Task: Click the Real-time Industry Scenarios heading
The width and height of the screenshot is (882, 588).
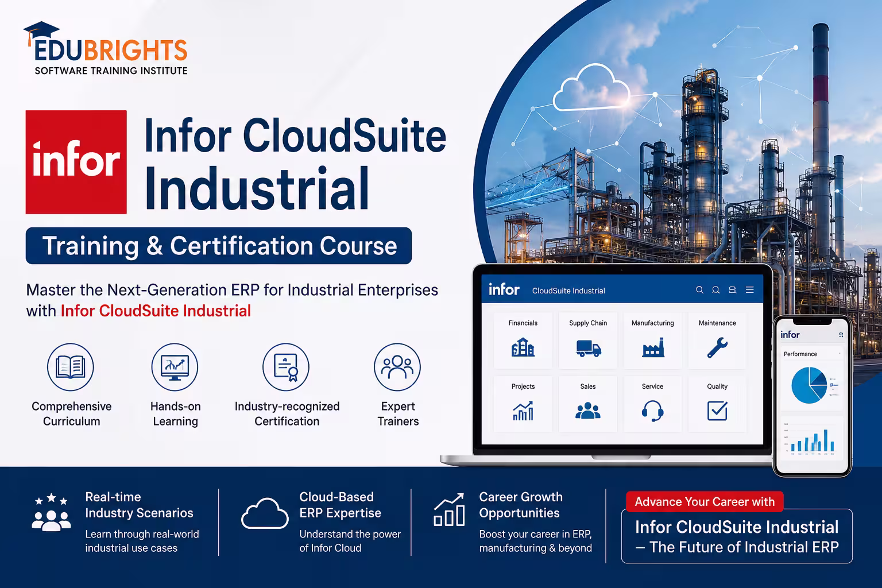Action: coord(139,505)
